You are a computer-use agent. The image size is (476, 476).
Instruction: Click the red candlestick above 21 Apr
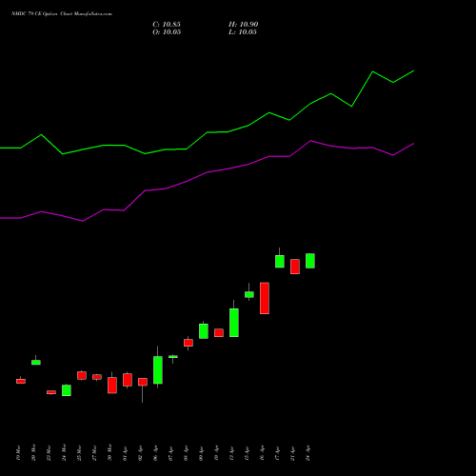click(x=295, y=267)
